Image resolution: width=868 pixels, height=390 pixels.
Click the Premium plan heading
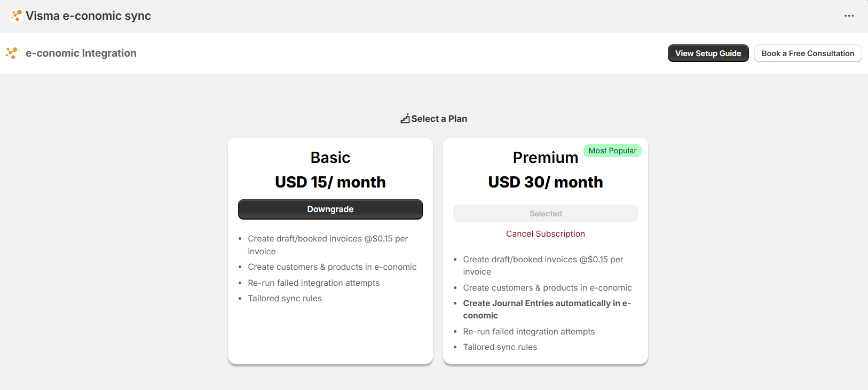[545, 158]
